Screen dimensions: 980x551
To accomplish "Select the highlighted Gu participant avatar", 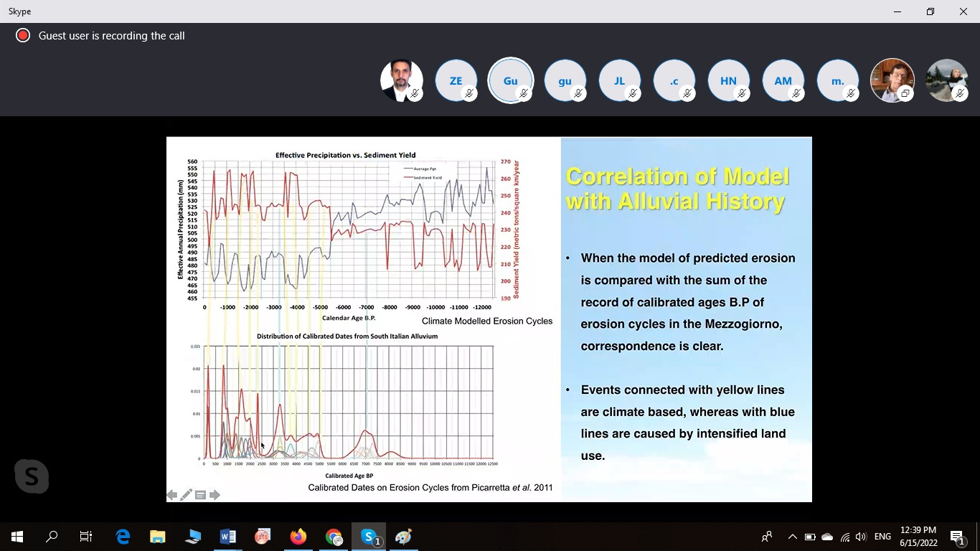I will point(510,80).
